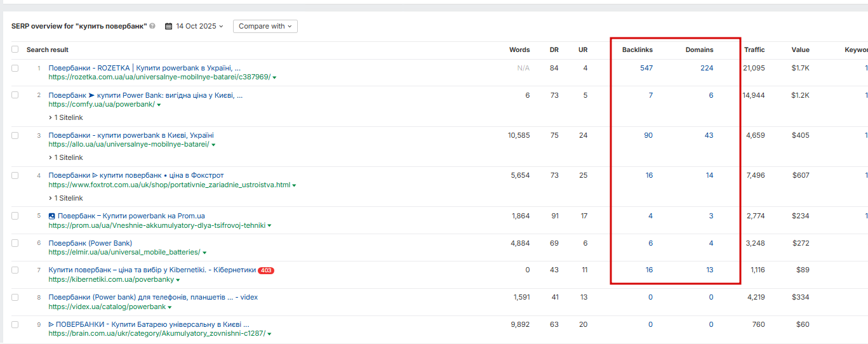Image resolution: width=868 pixels, height=344 pixels.
Task: Open domains count 14 for Фокстрот
Action: tap(709, 175)
